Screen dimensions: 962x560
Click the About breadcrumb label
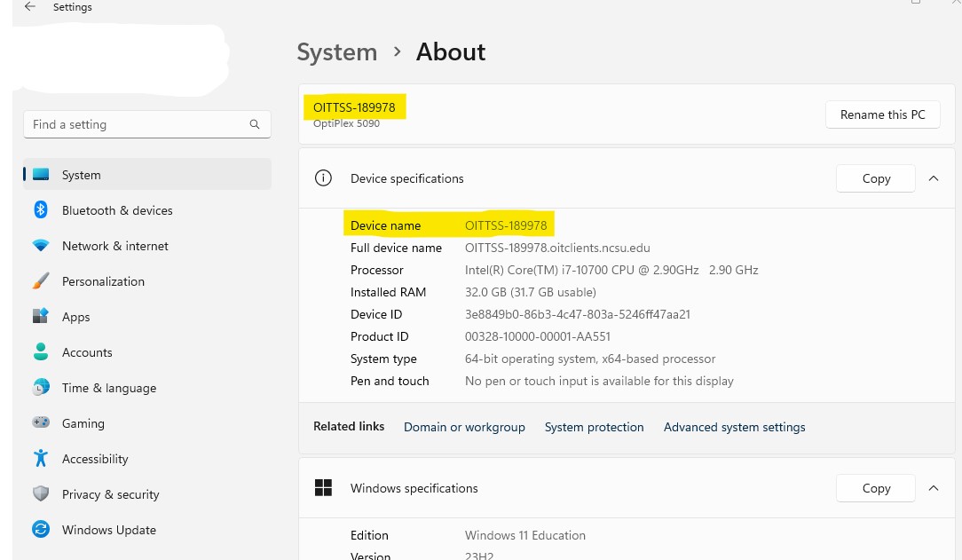(451, 52)
